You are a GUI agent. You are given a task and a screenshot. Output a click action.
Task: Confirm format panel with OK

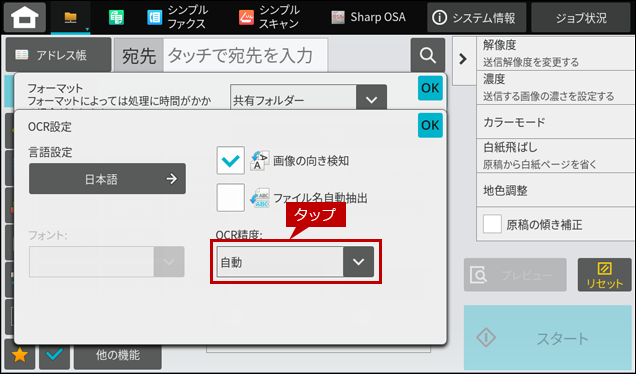coord(430,88)
